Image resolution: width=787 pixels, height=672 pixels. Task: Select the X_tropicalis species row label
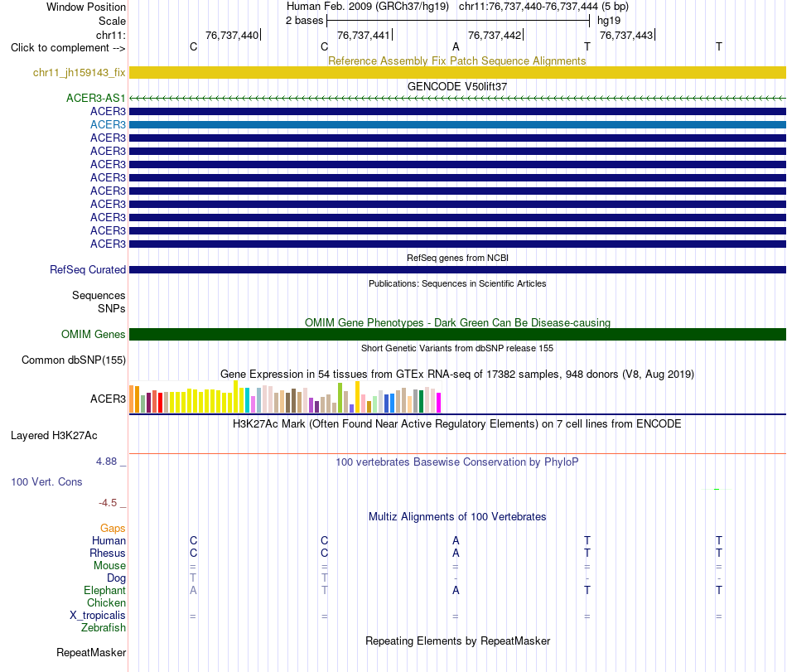click(x=98, y=616)
